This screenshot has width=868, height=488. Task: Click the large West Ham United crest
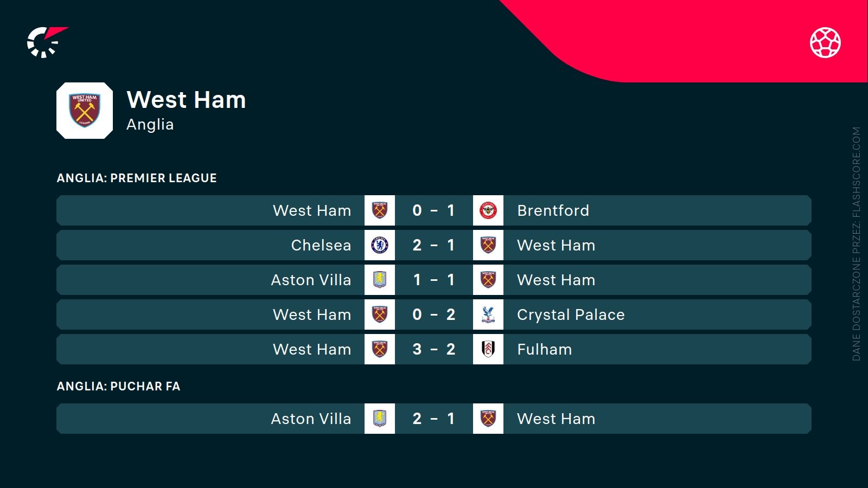[x=85, y=111]
